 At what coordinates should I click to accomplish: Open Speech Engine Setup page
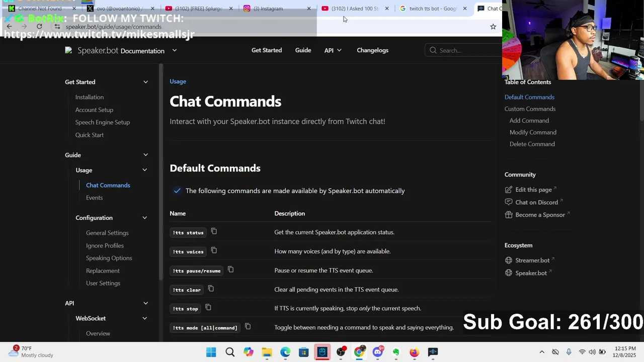103,122
